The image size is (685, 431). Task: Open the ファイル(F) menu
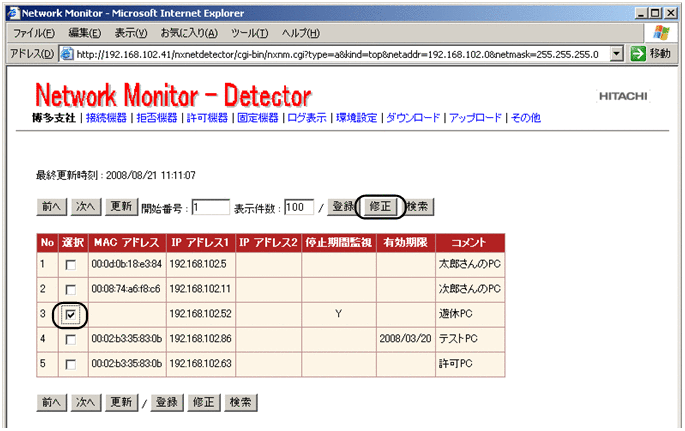(34, 33)
